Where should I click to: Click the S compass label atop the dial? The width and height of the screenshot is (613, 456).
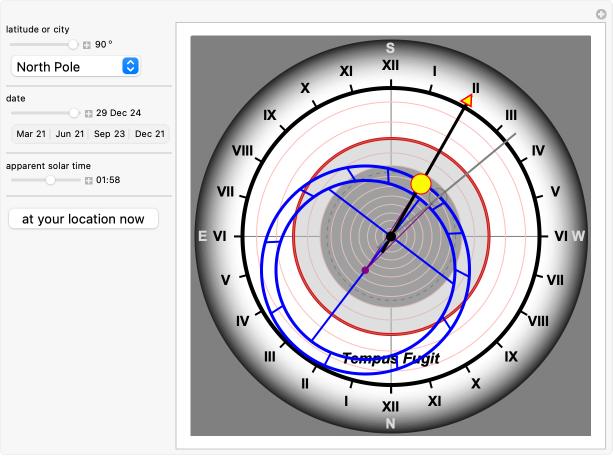coord(390,48)
